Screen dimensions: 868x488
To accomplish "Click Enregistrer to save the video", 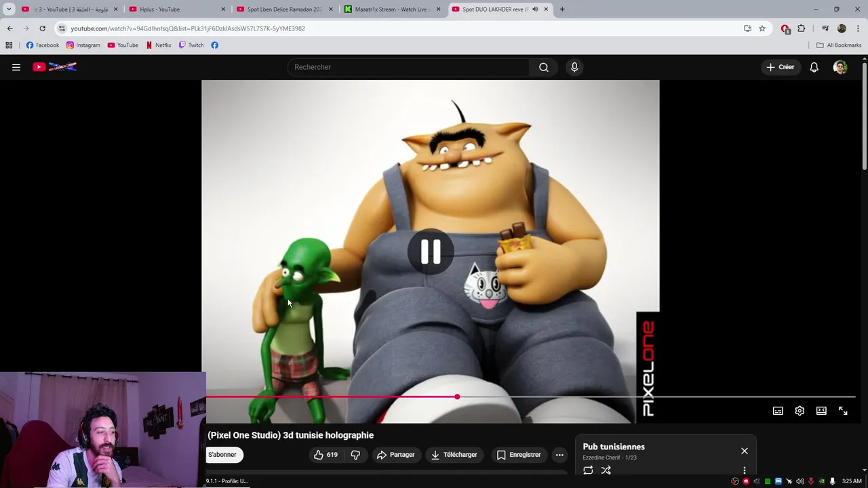I will pos(519,455).
